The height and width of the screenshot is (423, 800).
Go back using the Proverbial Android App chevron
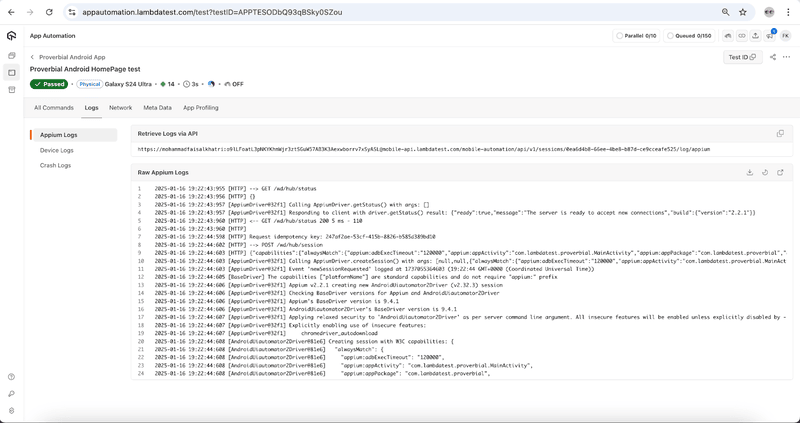pyautogui.click(x=32, y=57)
